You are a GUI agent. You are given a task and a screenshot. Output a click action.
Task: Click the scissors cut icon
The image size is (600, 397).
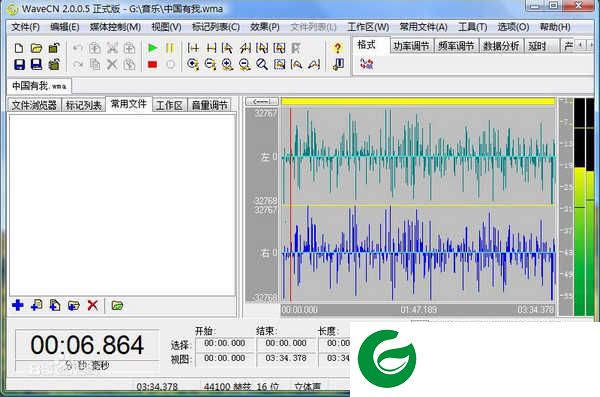(112, 48)
